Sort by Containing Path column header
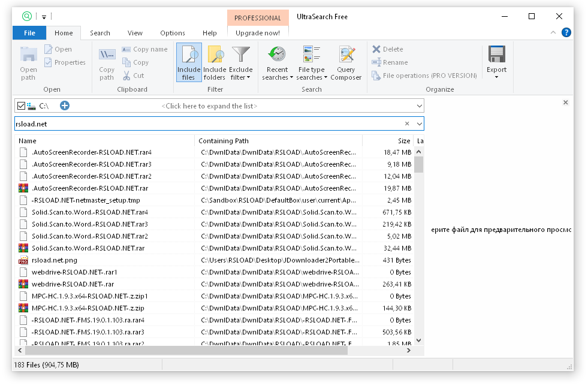The width and height of the screenshot is (588, 386). pyautogui.click(x=278, y=141)
